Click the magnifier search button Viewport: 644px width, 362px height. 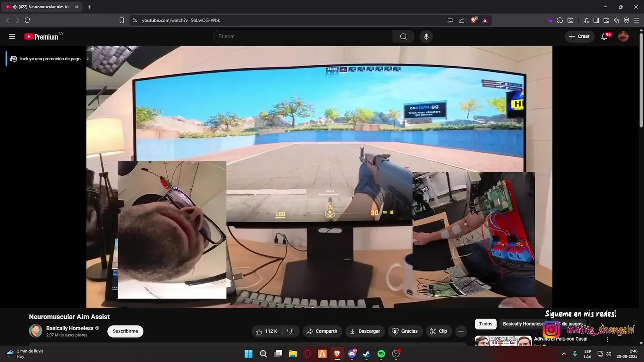click(x=404, y=36)
